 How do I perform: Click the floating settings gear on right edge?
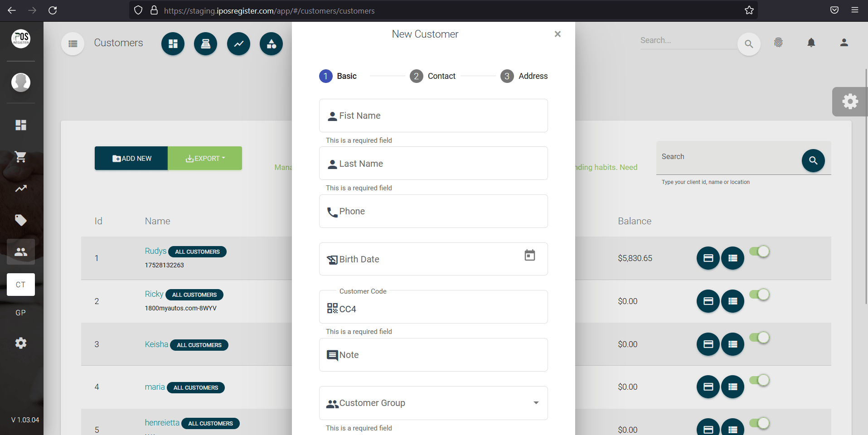pyautogui.click(x=849, y=101)
